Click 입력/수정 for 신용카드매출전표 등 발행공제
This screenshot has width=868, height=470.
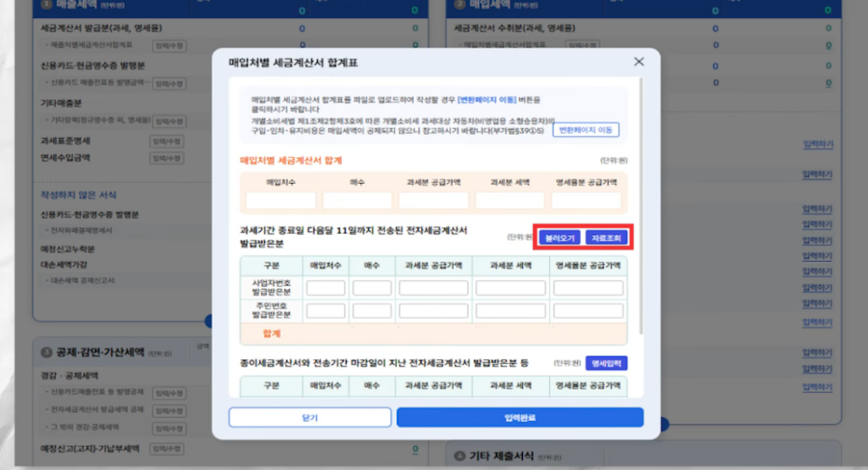coord(169,393)
